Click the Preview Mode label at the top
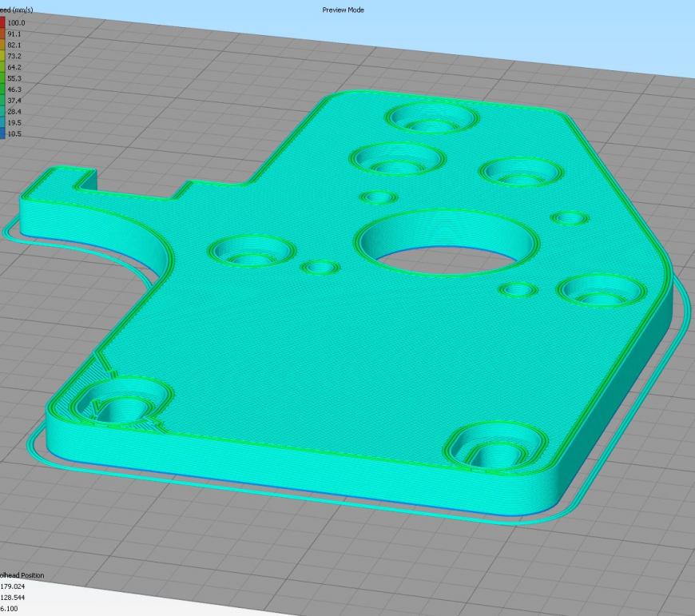Image resolution: width=695 pixels, height=616 pixels. [x=343, y=10]
